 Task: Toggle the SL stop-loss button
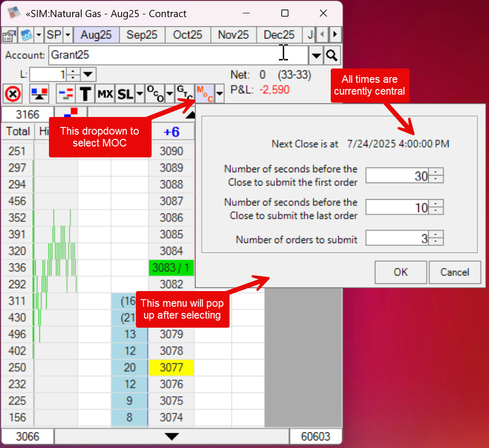tap(125, 94)
